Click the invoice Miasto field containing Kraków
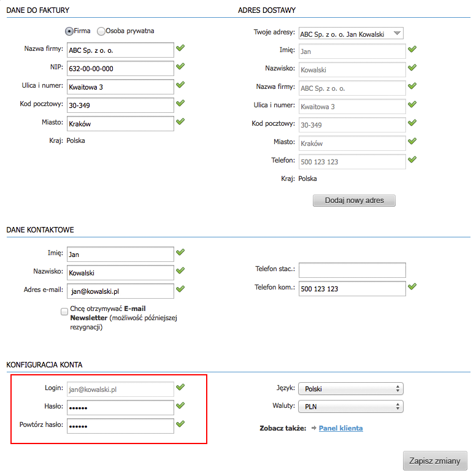The width and height of the screenshot is (476, 476). (x=120, y=123)
